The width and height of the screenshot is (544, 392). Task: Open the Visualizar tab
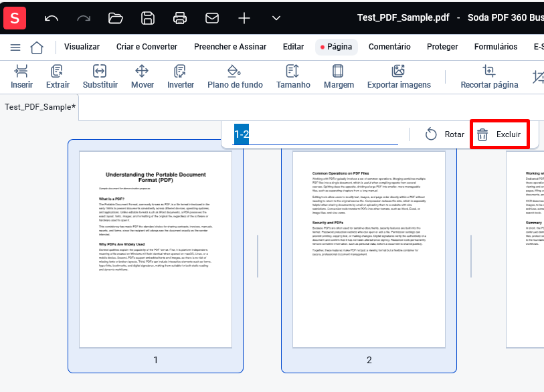click(x=82, y=47)
